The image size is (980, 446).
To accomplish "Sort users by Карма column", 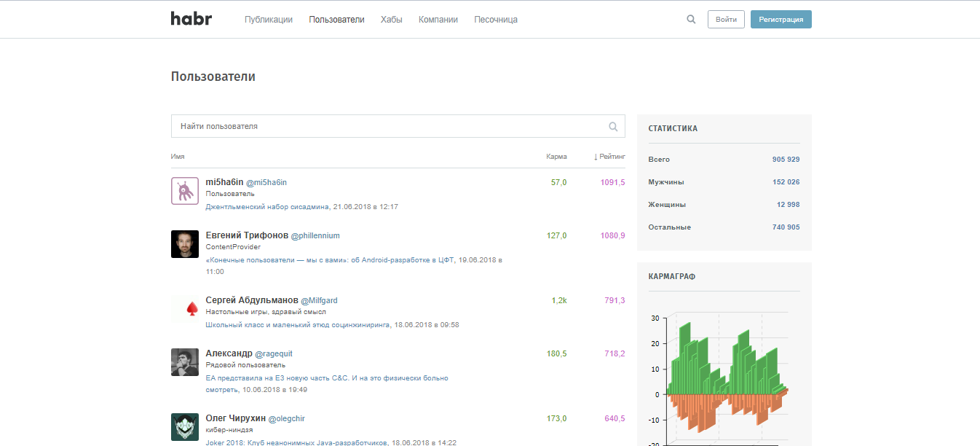I will point(556,157).
